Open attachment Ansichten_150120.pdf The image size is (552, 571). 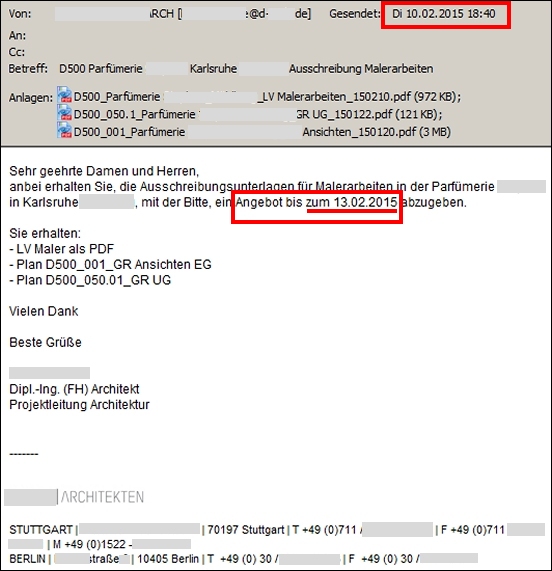point(262,132)
